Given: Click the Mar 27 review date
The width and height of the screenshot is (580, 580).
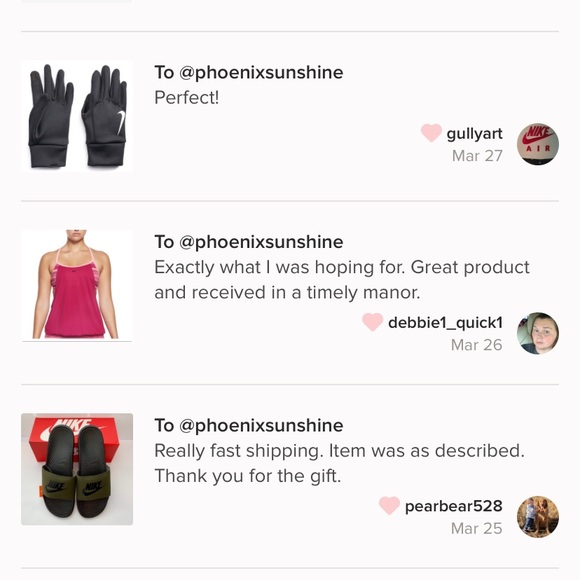Looking at the screenshot, I should [477, 156].
